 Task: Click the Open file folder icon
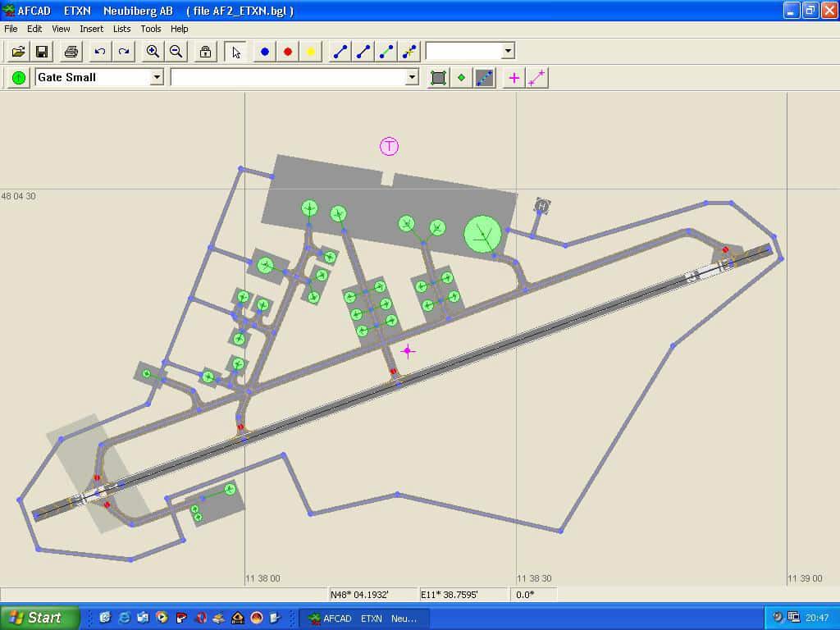18,52
